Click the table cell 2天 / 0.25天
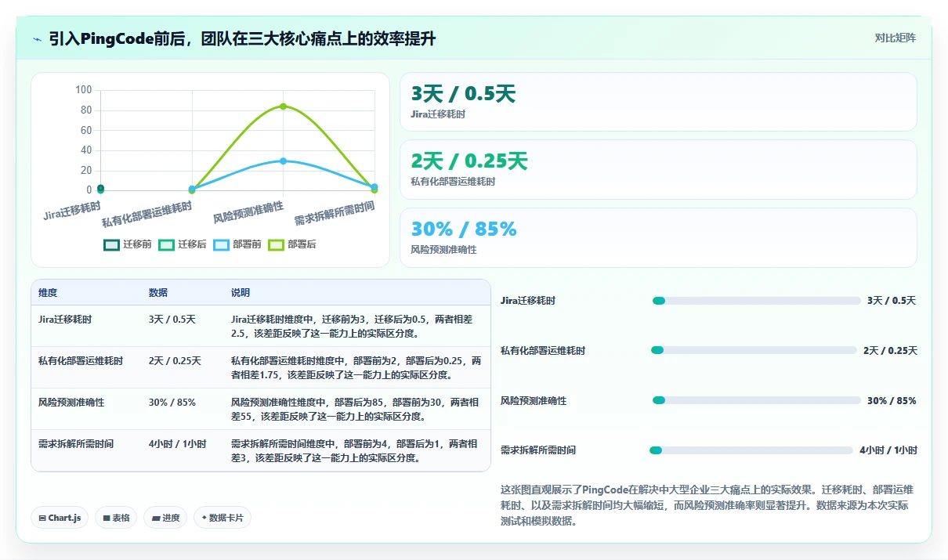 click(175, 361)
